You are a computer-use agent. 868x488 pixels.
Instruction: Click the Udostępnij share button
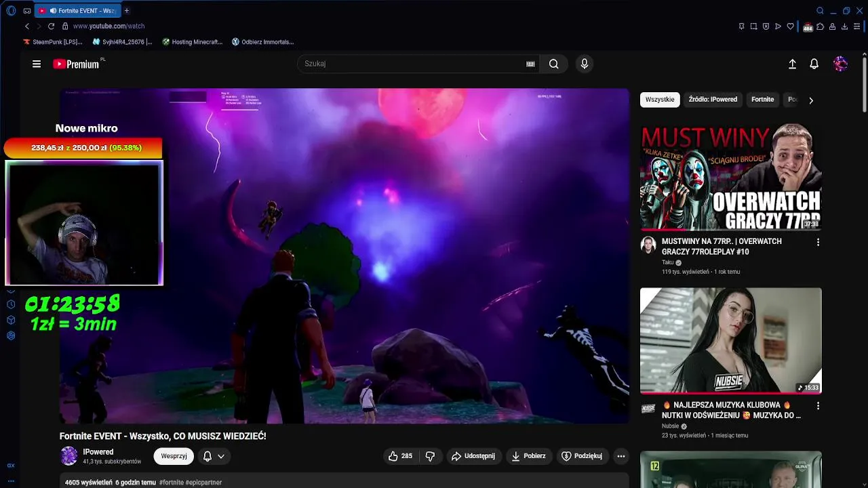pyautogui.click(x=473, y=456)
